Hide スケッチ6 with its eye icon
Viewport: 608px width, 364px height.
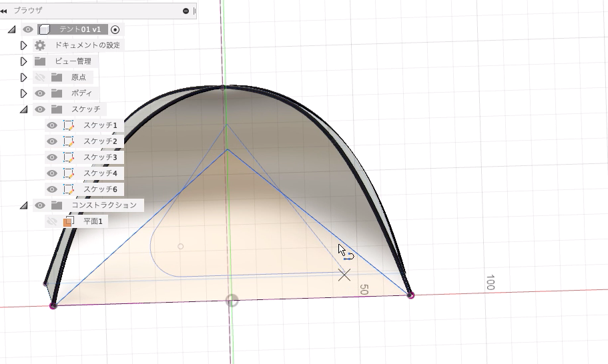point(51,189)
